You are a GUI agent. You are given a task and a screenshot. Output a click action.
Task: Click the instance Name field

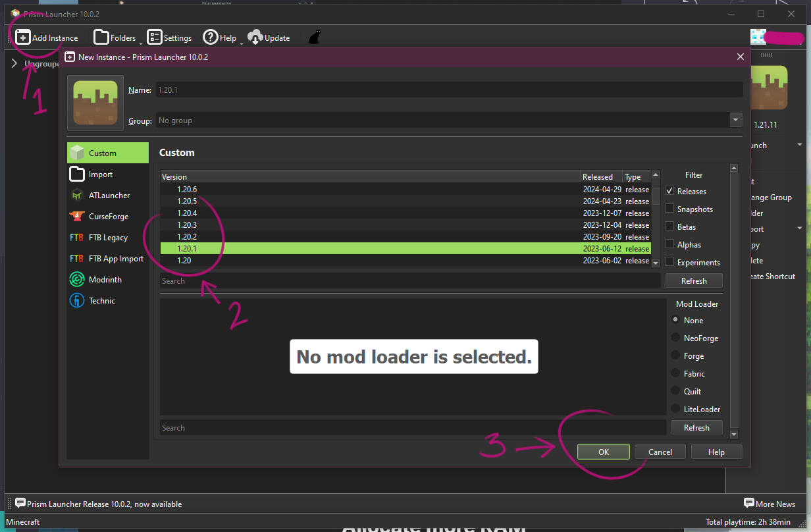pyautogui.click(x=448, y=90)
